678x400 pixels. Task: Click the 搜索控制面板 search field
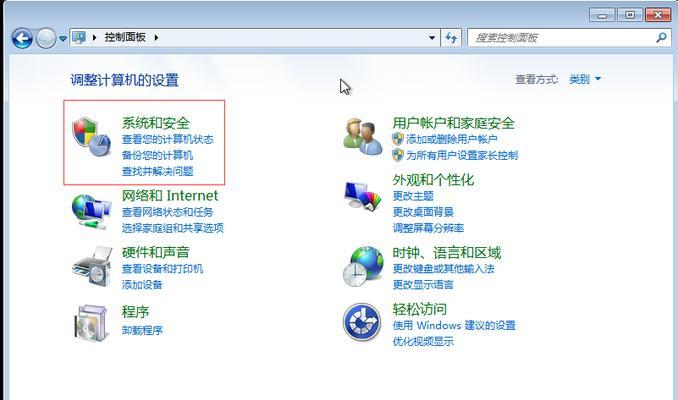(562, 38)
